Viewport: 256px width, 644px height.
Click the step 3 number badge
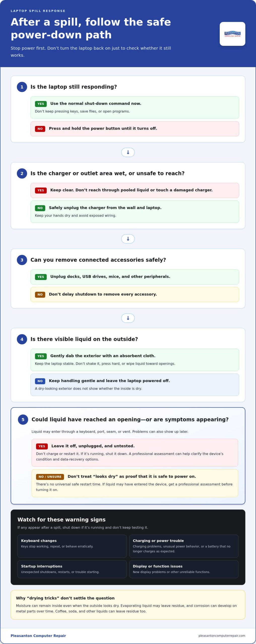coord(22,260)
